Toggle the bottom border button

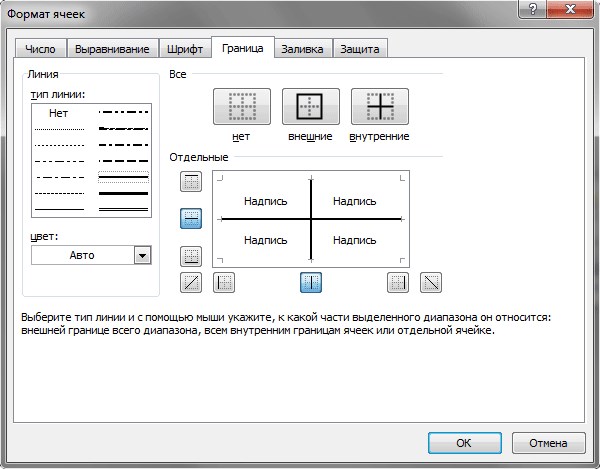pos(191,256)
